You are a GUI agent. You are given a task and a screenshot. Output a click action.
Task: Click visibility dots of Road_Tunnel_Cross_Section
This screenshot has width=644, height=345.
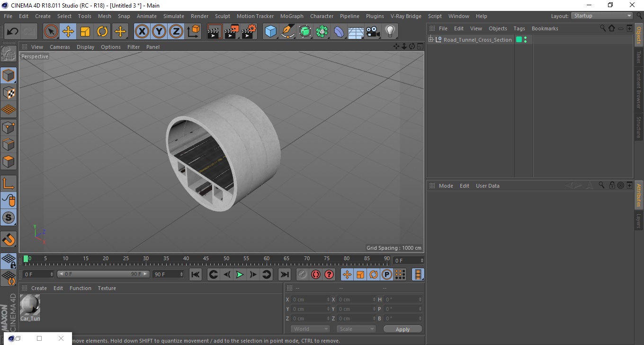coord(525,40)
